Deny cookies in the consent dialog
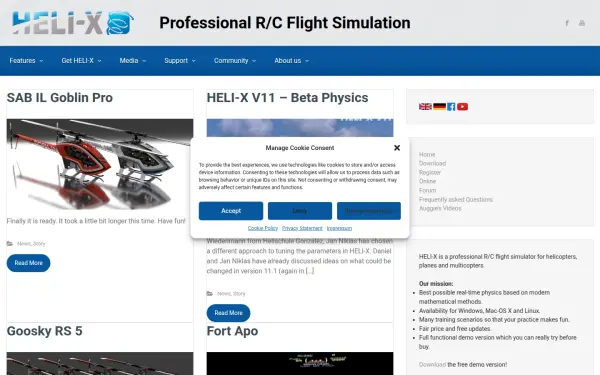This screenshot has width=600, height=375. (300, 211)
